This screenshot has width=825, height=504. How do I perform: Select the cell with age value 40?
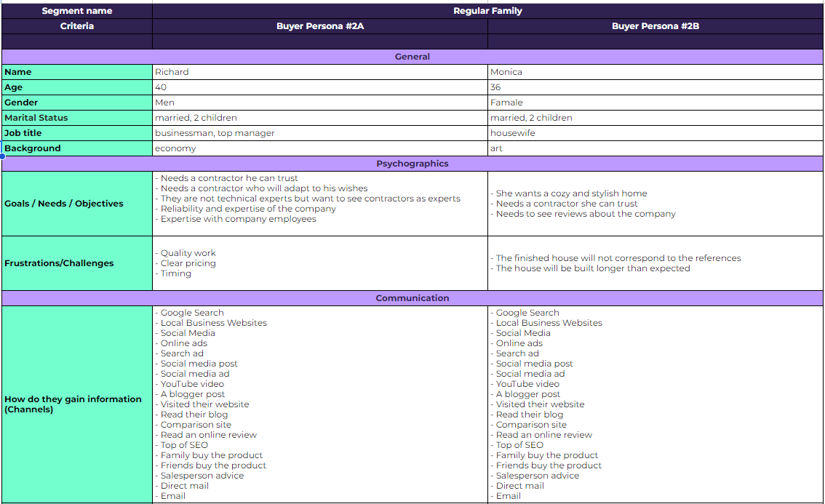tap(320, 87)
